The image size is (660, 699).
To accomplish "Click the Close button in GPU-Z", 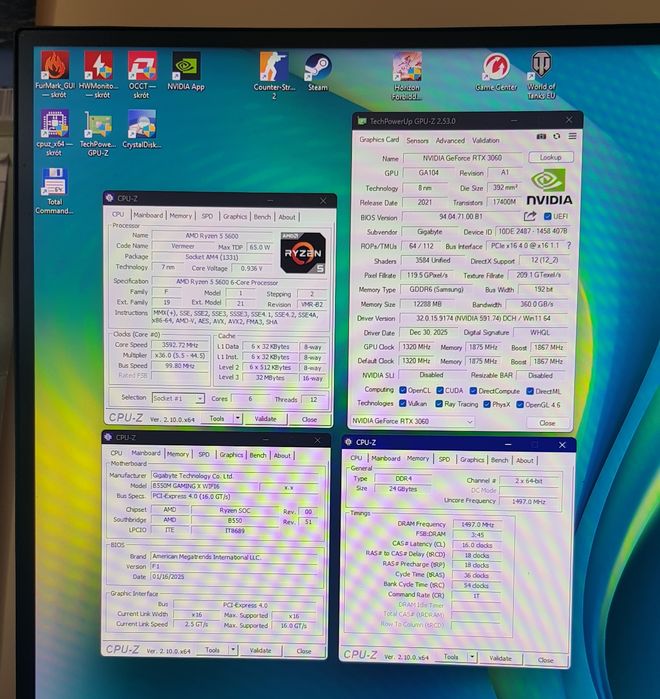I will point(547,423).
